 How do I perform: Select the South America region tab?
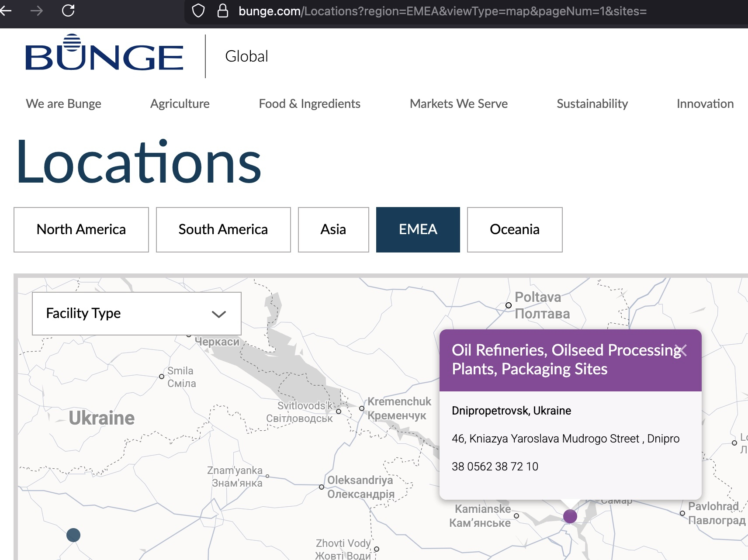tap(223, 230)
